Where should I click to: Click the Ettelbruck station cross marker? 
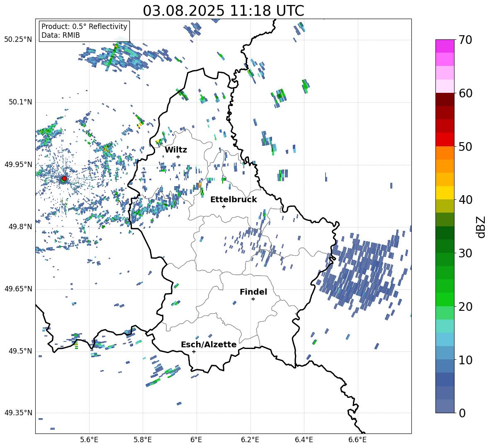point(224,206)
